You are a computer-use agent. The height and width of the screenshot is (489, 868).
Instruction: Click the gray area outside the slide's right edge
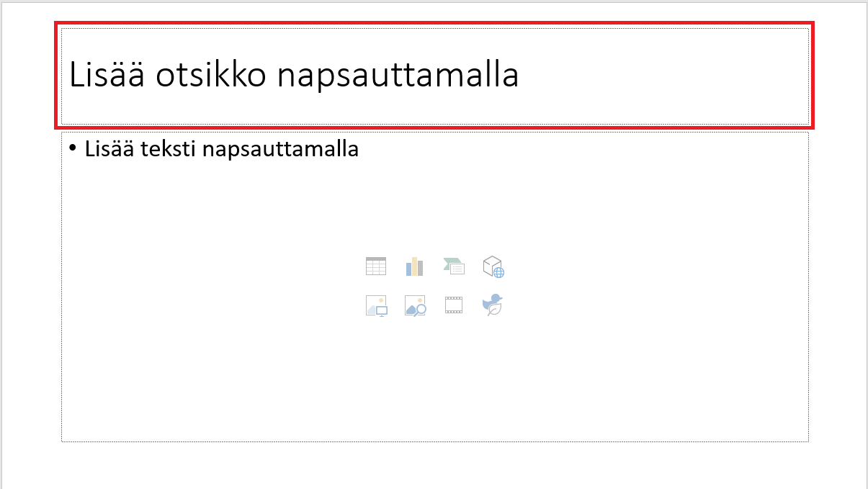(x=867, y=245)
